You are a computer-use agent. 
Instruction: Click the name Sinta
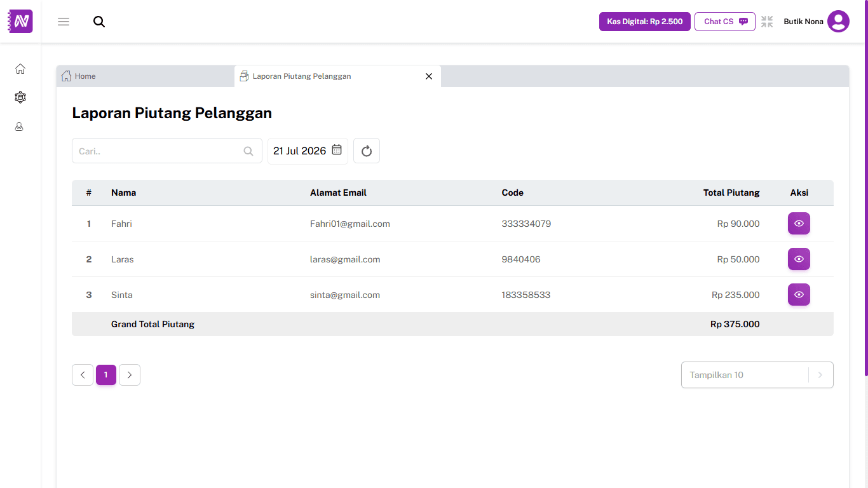pyautogui.click(x=122, y=295)
